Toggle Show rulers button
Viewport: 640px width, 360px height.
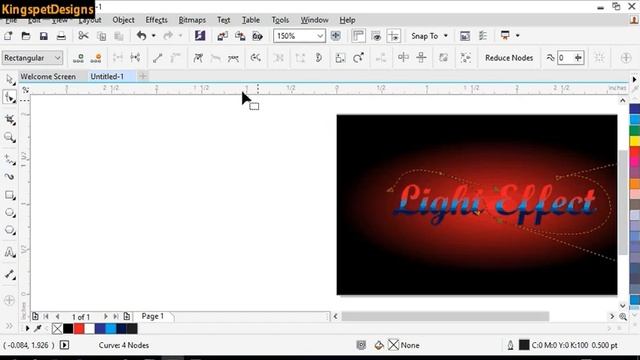coord(358,36)
